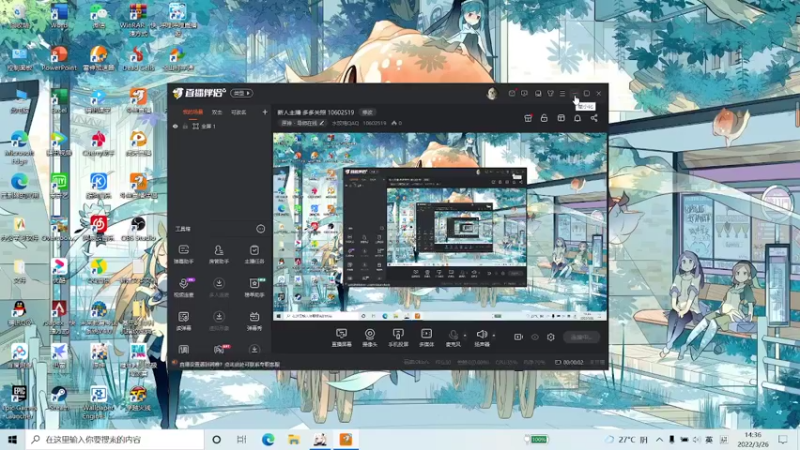The width and height of the screenshot is (800, 450).
Task: Toggle visibility eye of scene source 全屏 1
Action: pos(176,126)
